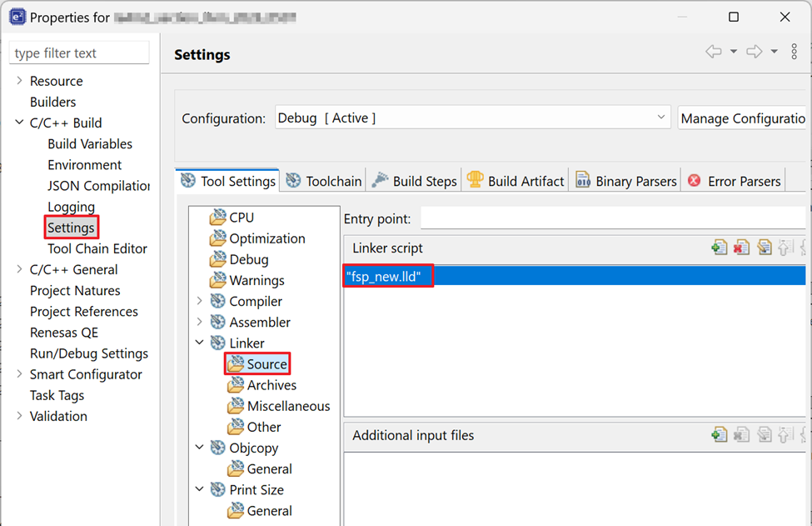Click the add icon in Additional input files

click(720, 434)
